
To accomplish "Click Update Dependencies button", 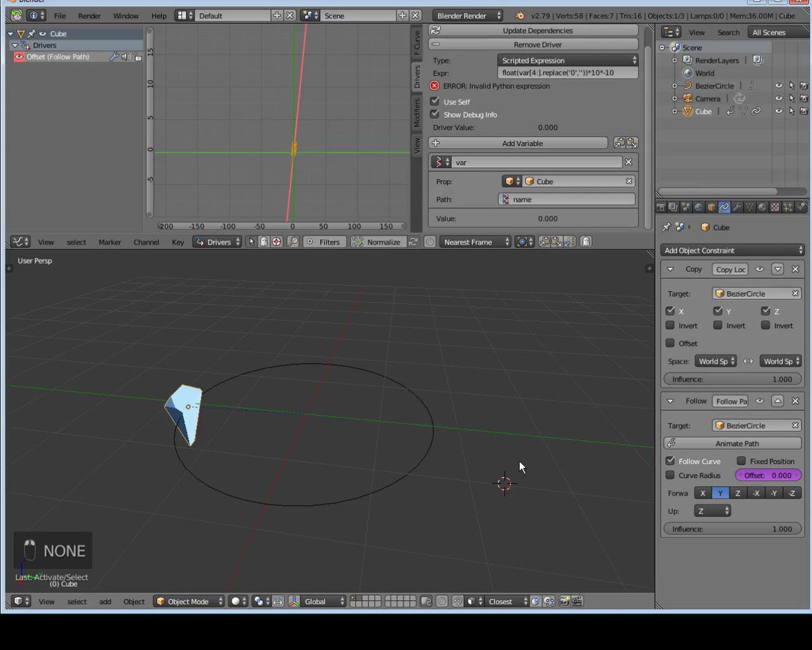I will tap(533, 30).
